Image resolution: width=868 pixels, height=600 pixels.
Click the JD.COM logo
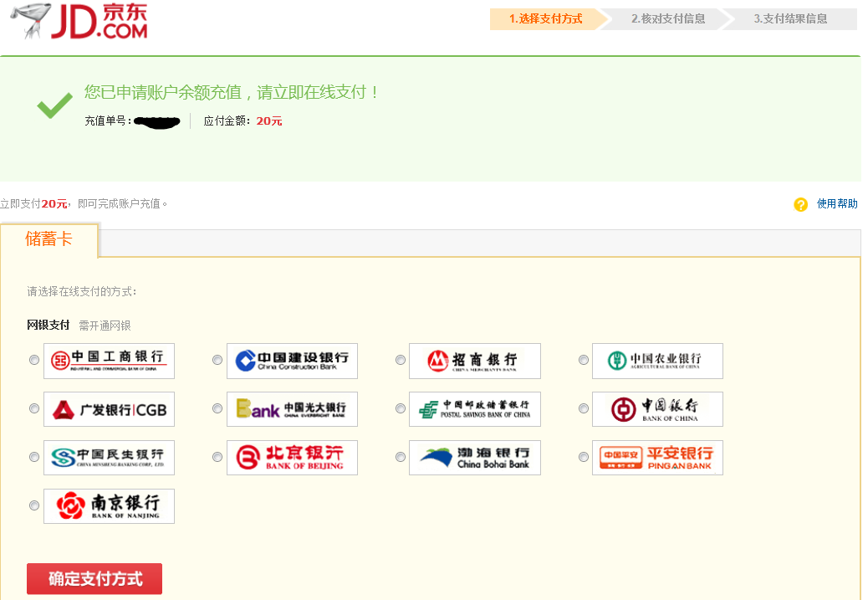79,21
